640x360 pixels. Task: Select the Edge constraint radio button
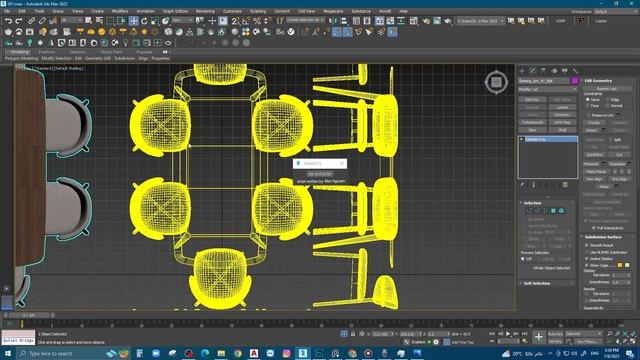pyautogui.click(x=608, y=100)
